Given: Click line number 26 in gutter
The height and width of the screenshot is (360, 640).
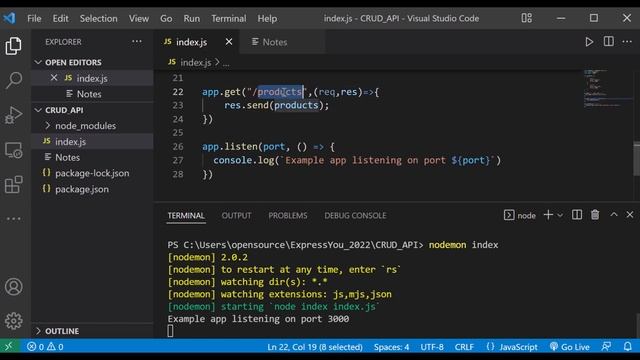Looking at the screenshot, I should point(178,147).
